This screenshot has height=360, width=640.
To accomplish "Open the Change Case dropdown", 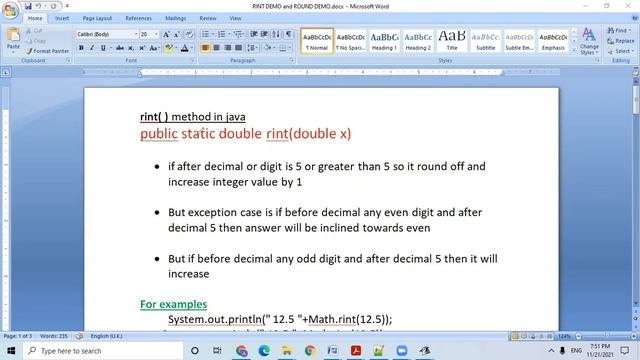I will (x=154, y=48).
